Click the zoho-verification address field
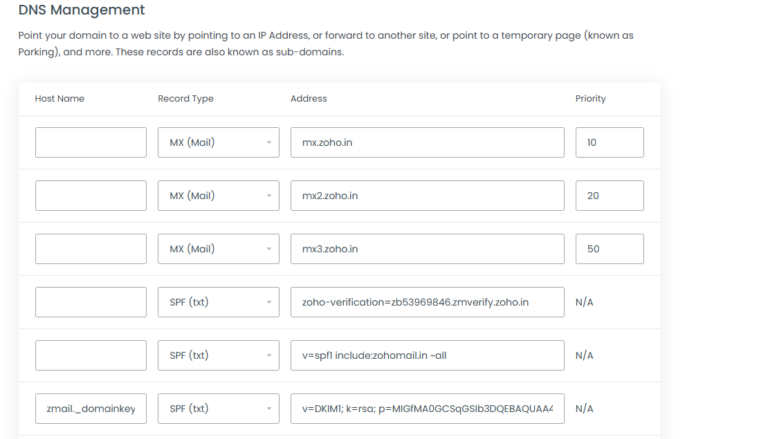This screenshot has width=768, height=439. point(427,302)
